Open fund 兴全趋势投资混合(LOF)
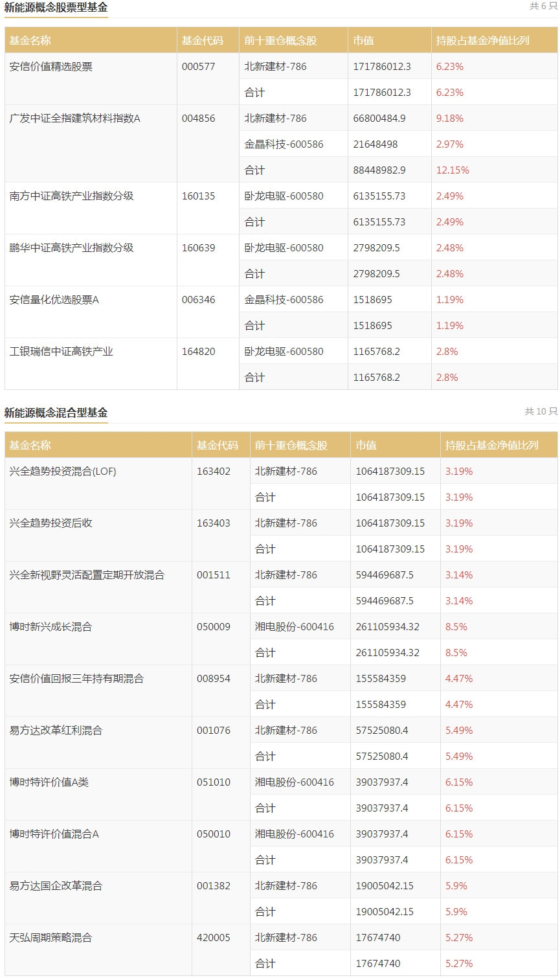 click(x=63, y=471)
